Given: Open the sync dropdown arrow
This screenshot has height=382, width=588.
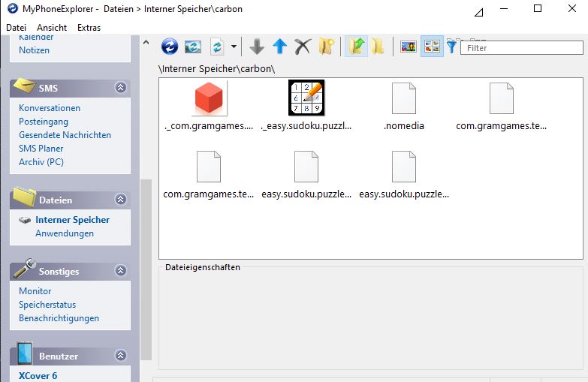Looking at the screenshot, I should (234, 47).
